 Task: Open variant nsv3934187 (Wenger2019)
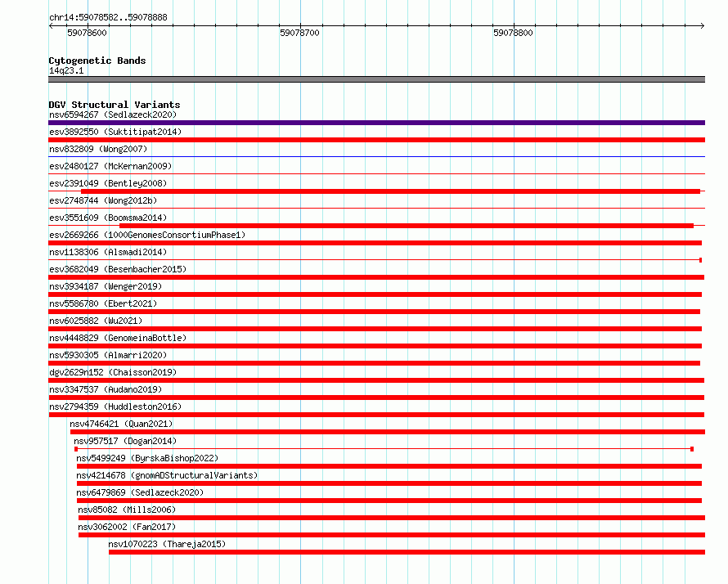(x=106, y=286)
